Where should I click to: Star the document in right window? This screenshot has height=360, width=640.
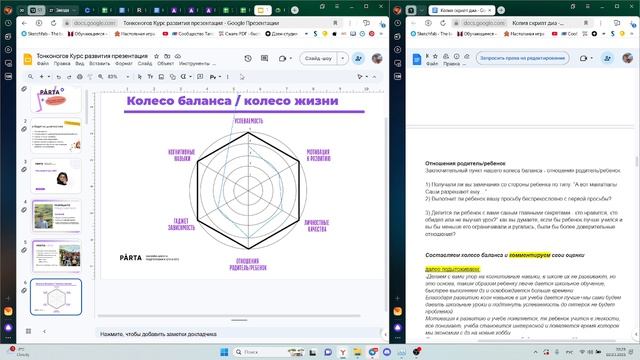tap(436, 56)
